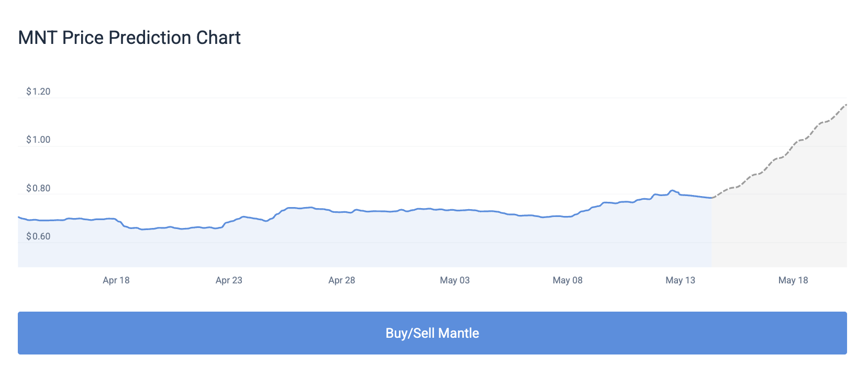Image resolution: width=868 pixels, height=366 pixels.
Task: Click the blue shaded historical area
Action: pyautogui.click(x=366, y=246)
